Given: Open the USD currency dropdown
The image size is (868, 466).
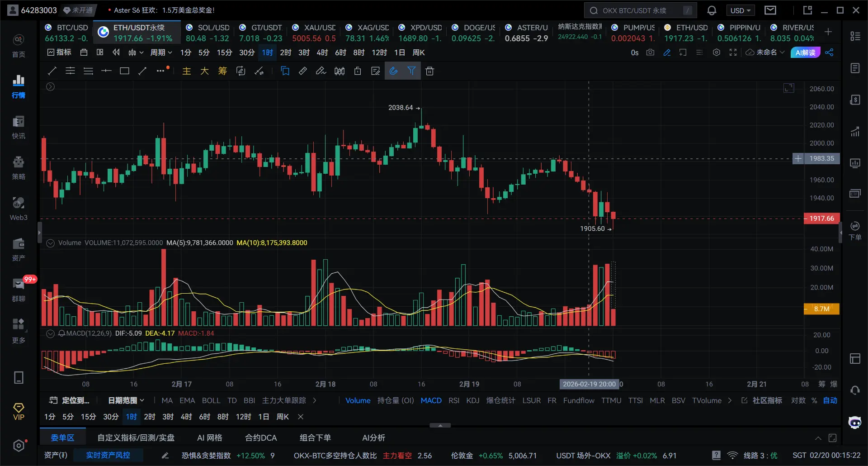Looking at the screenshot, I should (x=740, y=10).
